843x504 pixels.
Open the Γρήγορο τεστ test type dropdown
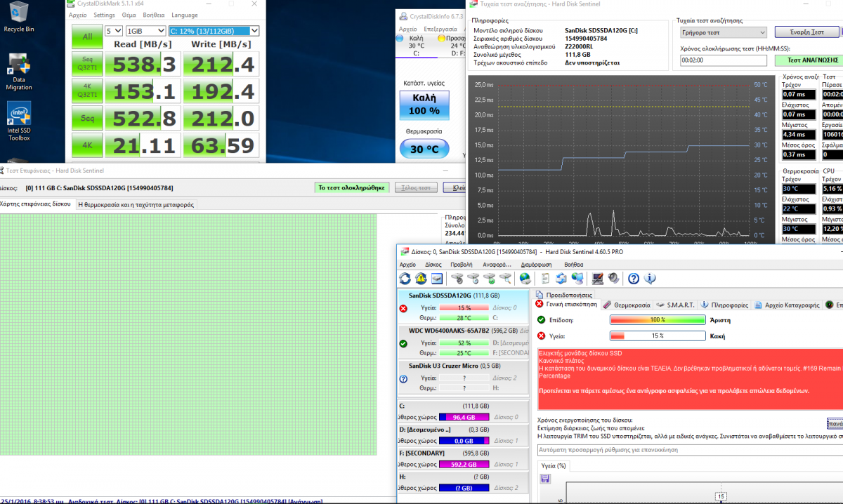724,32
